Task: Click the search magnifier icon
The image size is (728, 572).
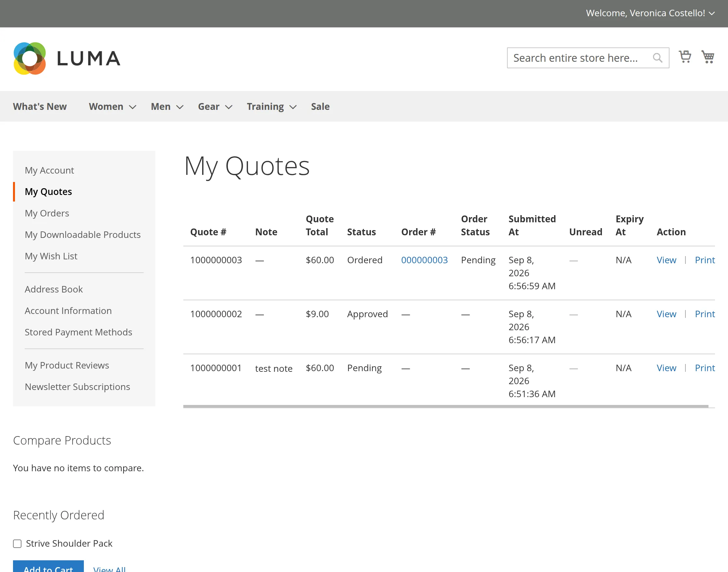Action: pyautogui.click(x=657, y=58)
